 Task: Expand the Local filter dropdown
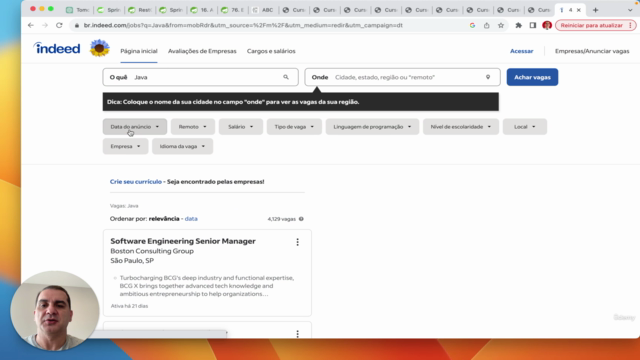(524, 127)
